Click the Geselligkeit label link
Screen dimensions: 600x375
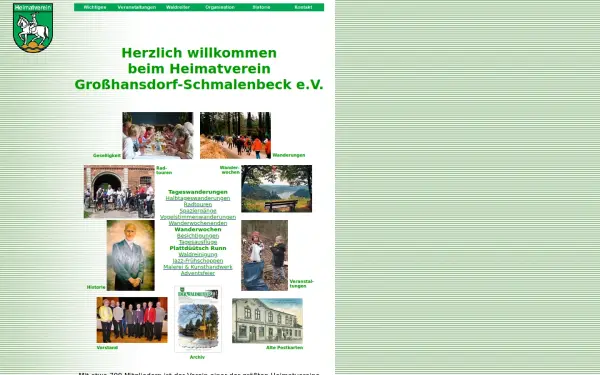(107, 156)
